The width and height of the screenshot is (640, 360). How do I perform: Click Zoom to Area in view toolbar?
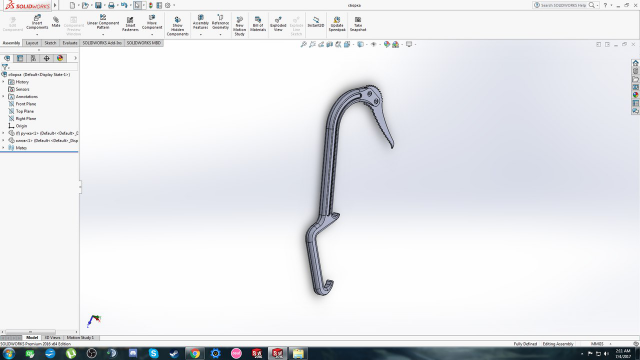coord(312,44)
